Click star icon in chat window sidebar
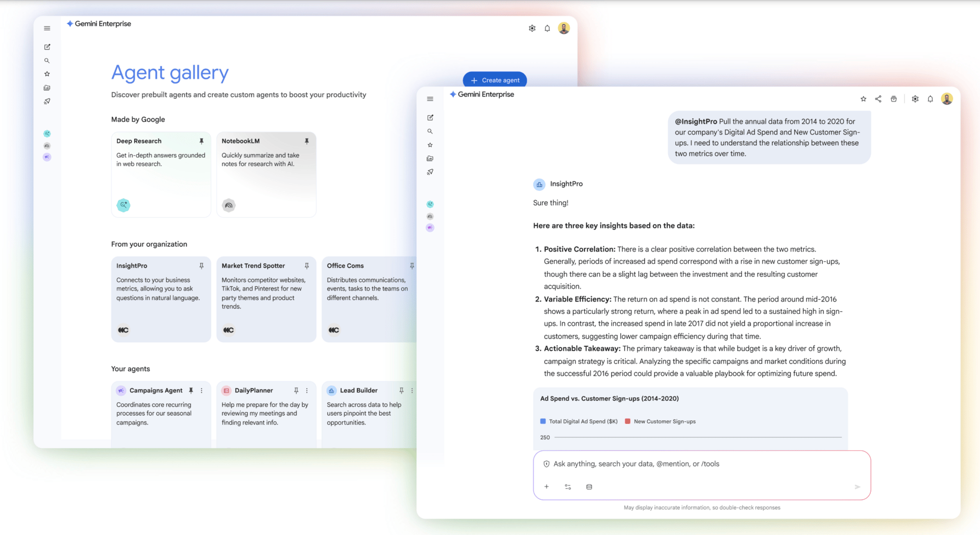Image resolution: width=980 pixels, height=535 pixels. [x=430, y=145]
